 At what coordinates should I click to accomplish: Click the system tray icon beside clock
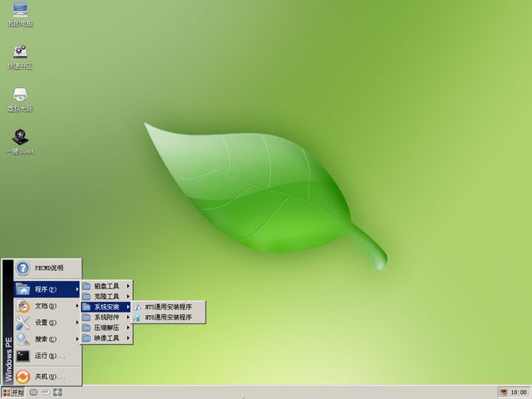tap(504, 392)
